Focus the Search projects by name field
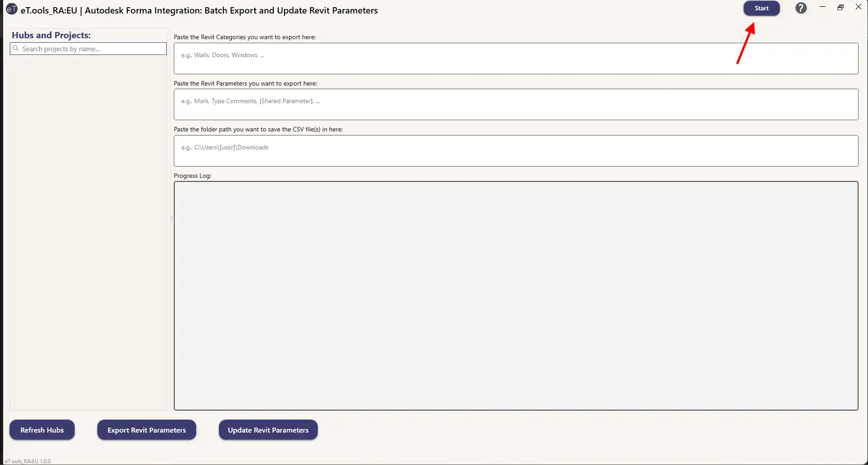This screenshot has height=465, width=868. [x=88, y=49]
